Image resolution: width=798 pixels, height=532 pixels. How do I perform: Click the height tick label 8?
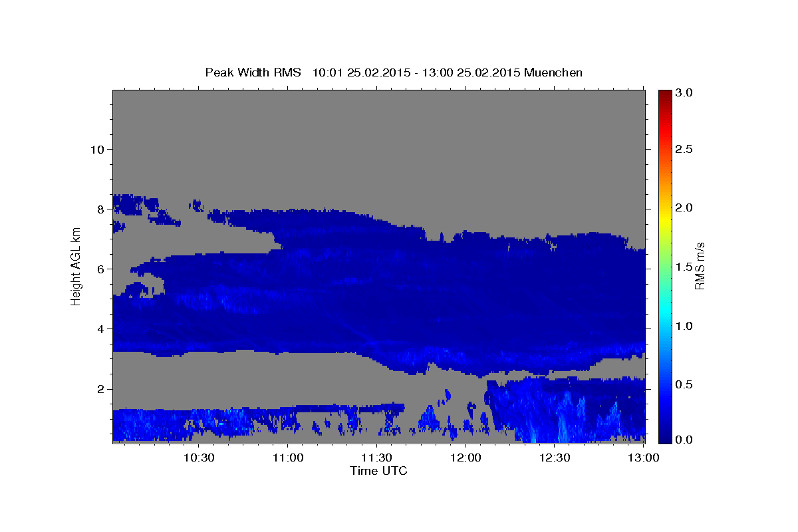click(x=99, y=209)
